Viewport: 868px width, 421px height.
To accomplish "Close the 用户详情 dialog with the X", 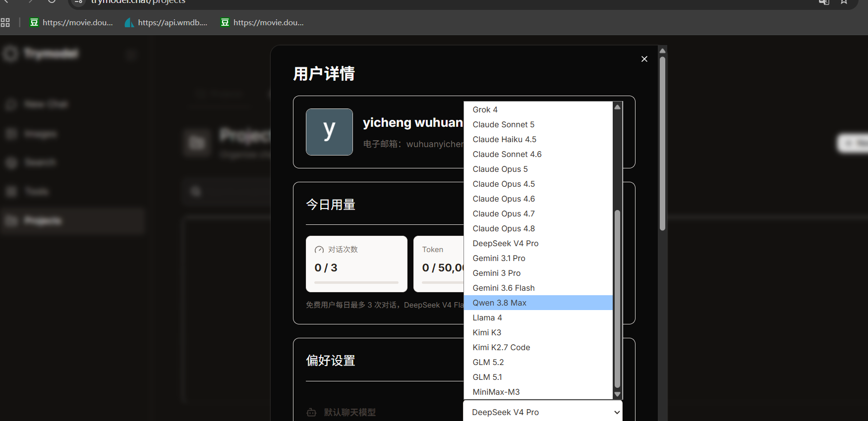I will [644, 59].
